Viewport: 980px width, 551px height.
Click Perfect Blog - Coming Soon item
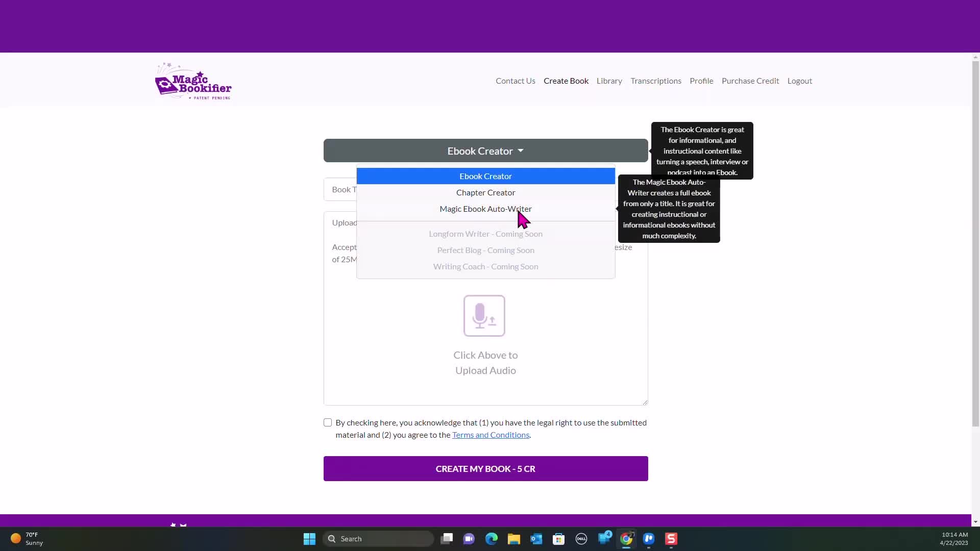[486, 250]
